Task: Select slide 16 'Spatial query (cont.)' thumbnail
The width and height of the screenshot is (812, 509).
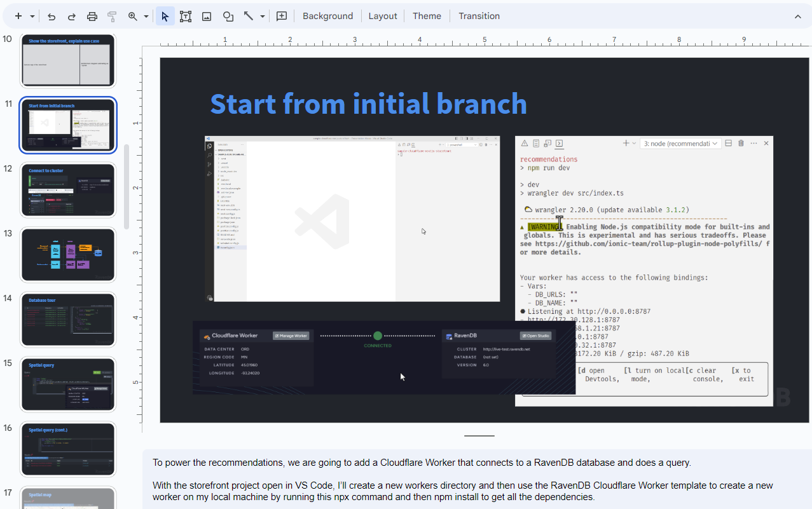Action: [x=69, y=449]
